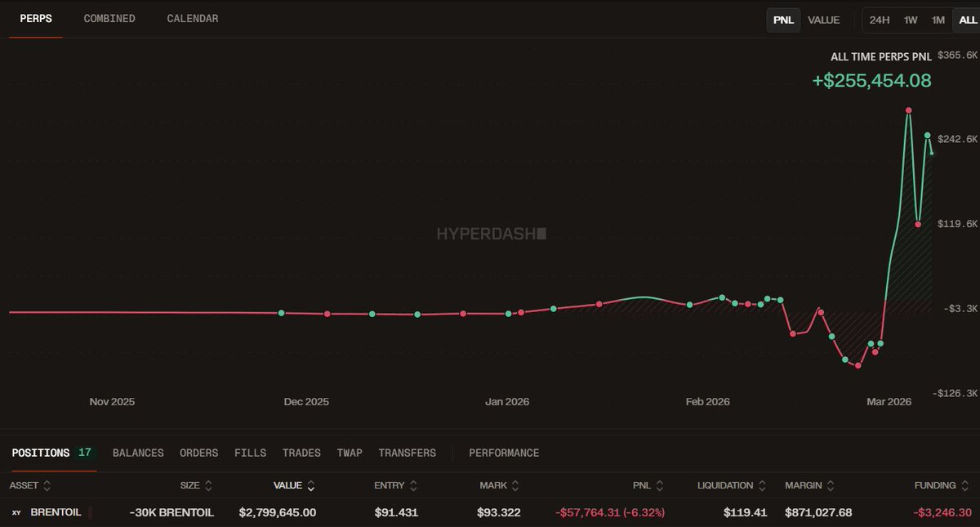Click the all-time PNL figure +$255,454.08
This screenshot has height=527, width=980.
coord(871,81)
